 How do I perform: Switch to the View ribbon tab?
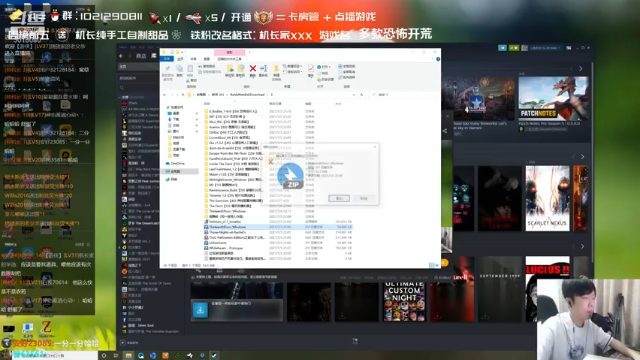207,59
